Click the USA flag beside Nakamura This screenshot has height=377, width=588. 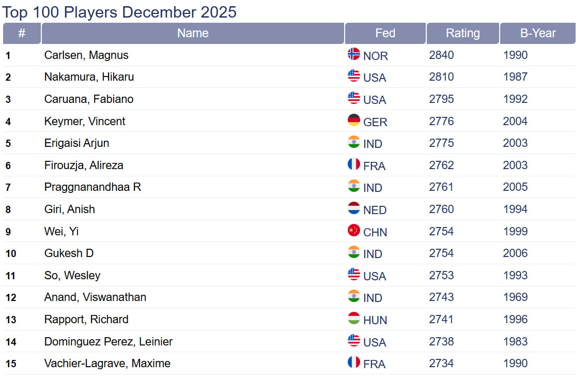coord(354,76)
